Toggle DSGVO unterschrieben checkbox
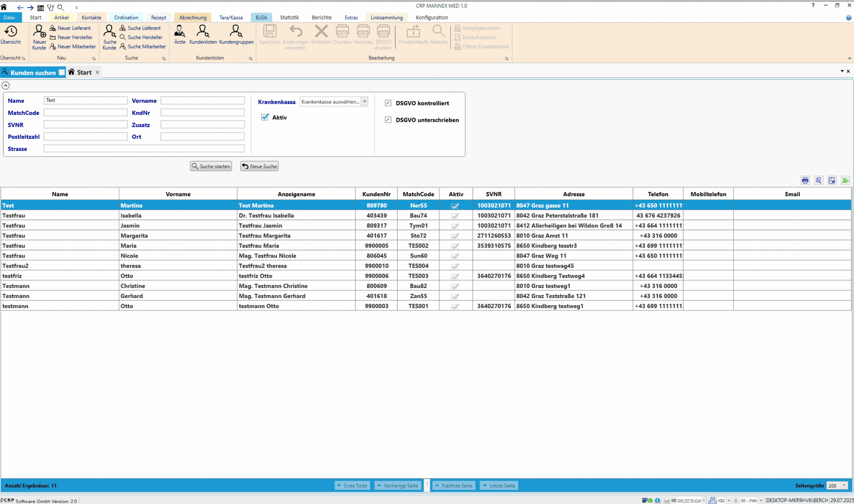 388,120
